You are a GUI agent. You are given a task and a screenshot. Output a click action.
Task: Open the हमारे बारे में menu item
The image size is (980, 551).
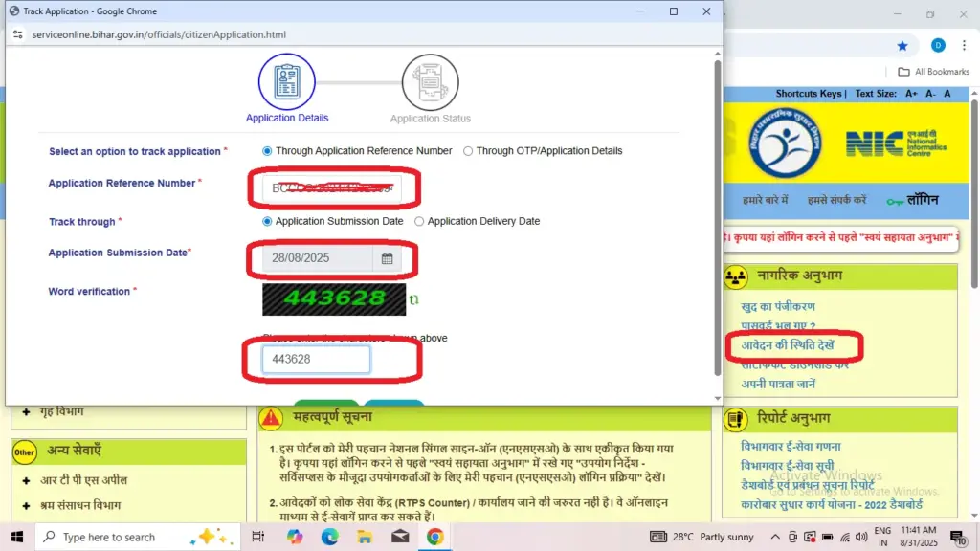766,201
